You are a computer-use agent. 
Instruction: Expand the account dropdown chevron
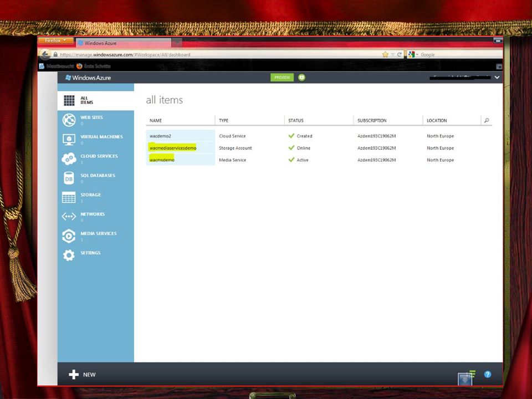[x=497, y=78]
